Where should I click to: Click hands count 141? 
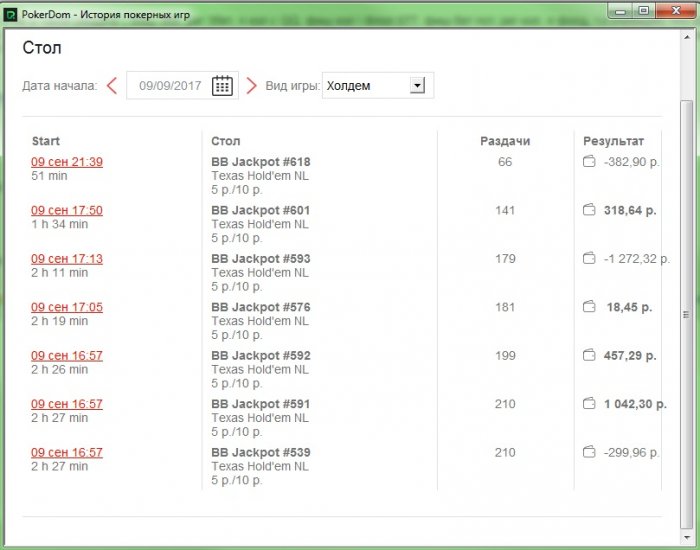[505, 210]
